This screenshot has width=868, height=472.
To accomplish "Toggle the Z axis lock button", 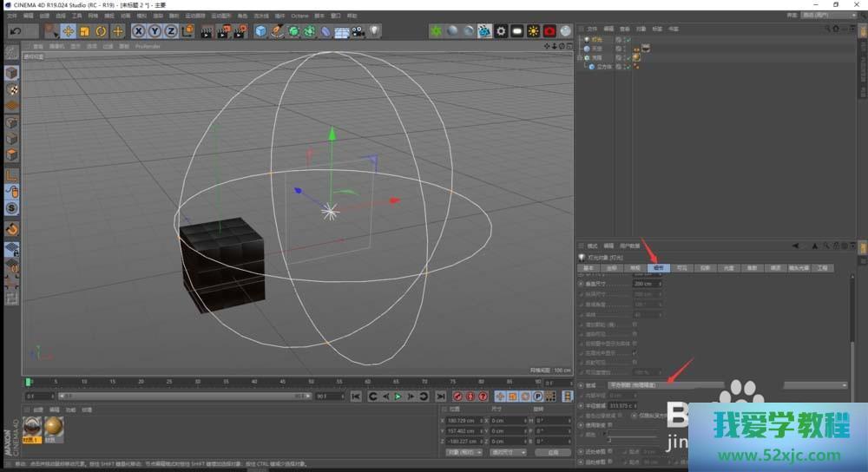I will [171, 31].
